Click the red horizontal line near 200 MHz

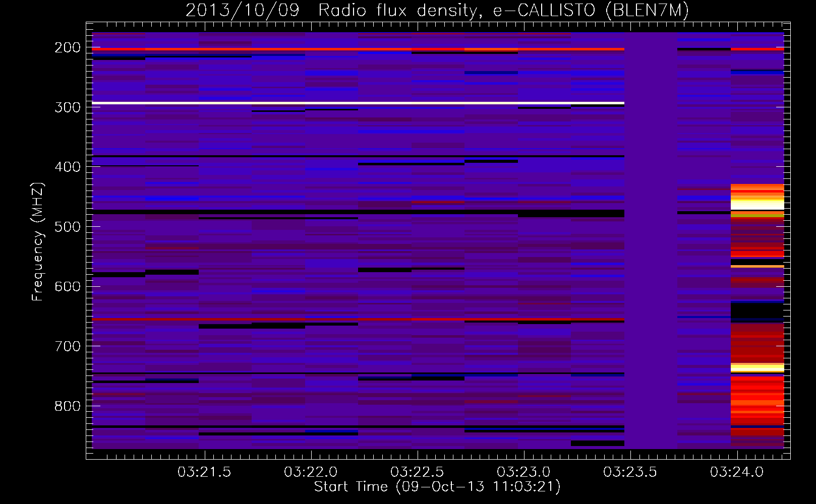tap(358, 49)
